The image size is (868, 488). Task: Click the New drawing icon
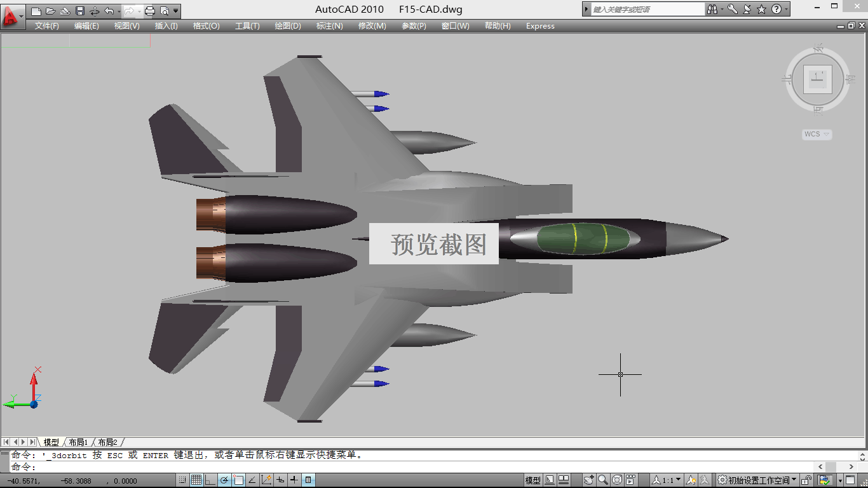(36, 11)
